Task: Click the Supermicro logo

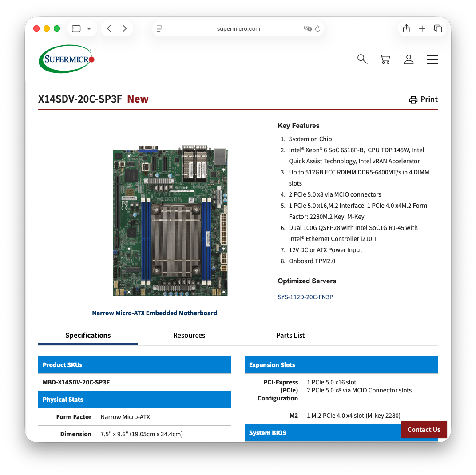Action: tap(67, 59)
